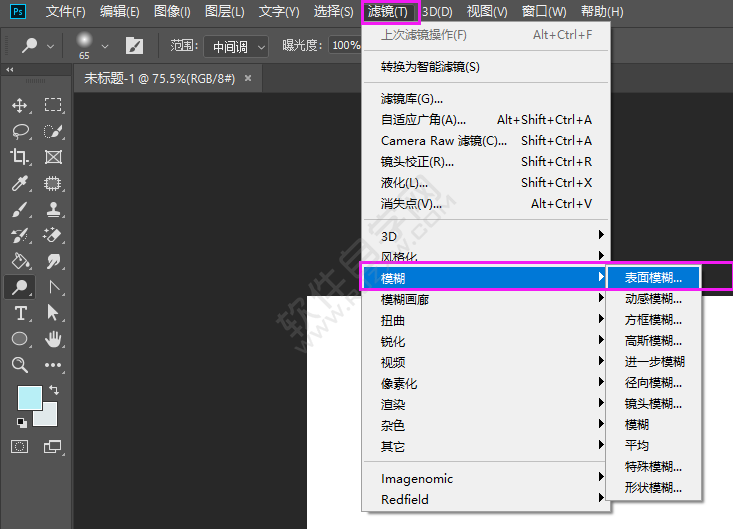733x529 pixels.
Task: Open 滤镜库(G)... filter gallery
Action: pyautogui.click(x=485, y=99)
